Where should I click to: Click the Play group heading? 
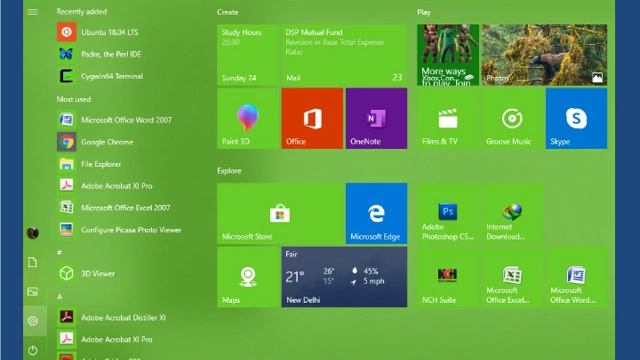[x=424, y=12]
